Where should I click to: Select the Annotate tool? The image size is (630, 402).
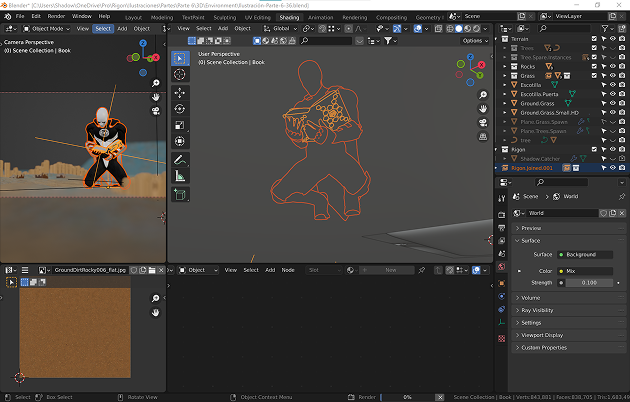click(180, 159)
